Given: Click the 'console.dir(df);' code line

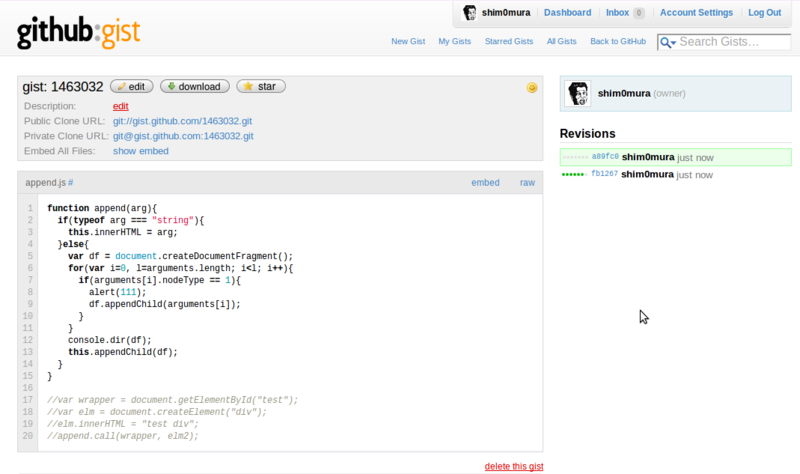Looking at the screenshot, I should click(x=110, y=340).
